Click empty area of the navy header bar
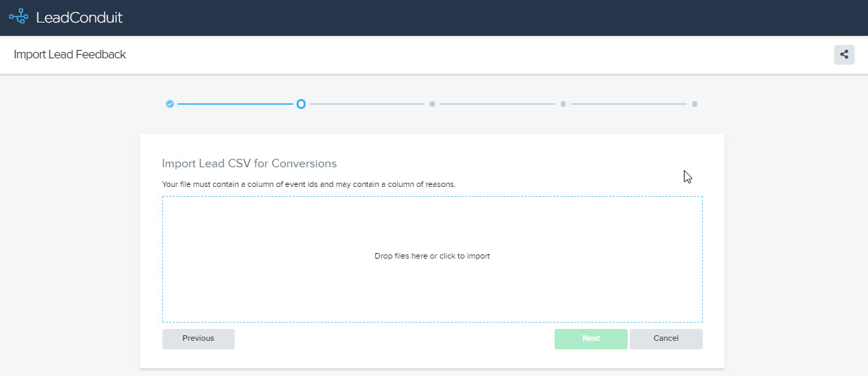This screenshot has height=376, width=868. pos(492,18)
